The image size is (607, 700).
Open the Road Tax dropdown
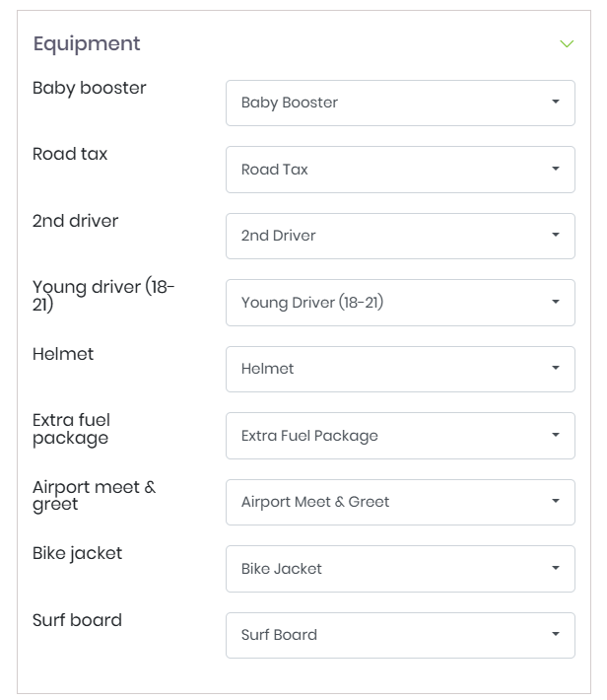[399, 170]
